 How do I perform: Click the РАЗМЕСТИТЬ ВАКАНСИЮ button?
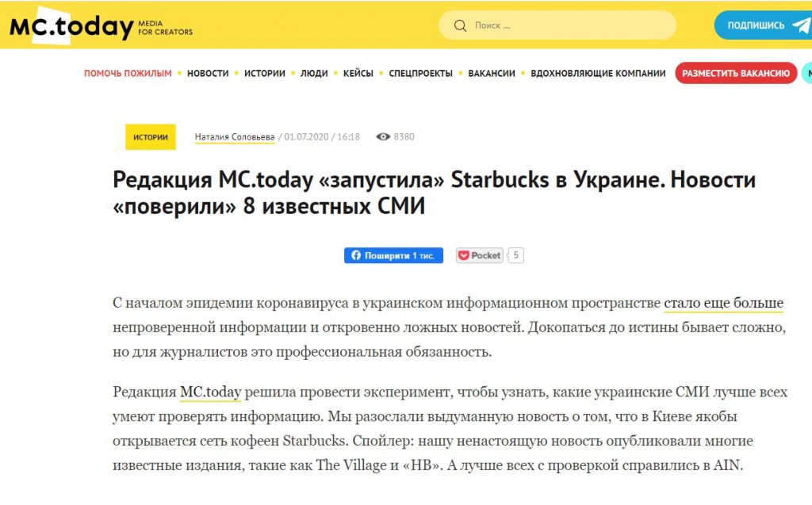pyautogui.click(x=736, y=73)
